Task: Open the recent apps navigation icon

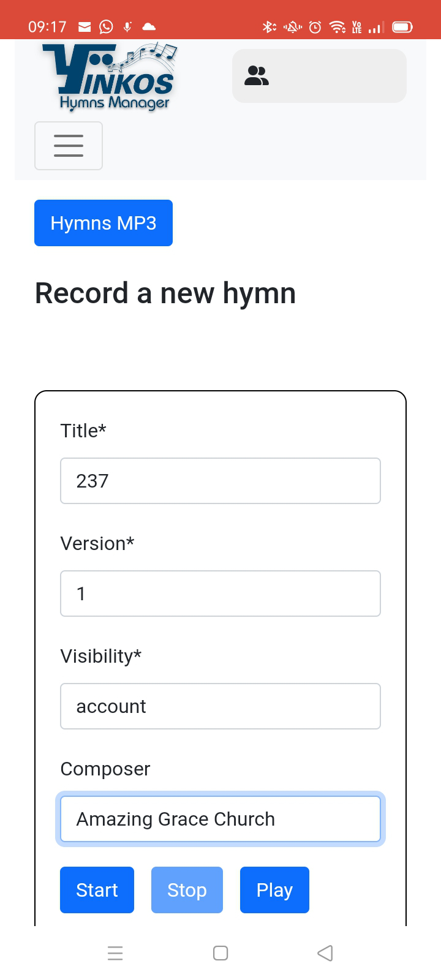Action: point(115,953)
